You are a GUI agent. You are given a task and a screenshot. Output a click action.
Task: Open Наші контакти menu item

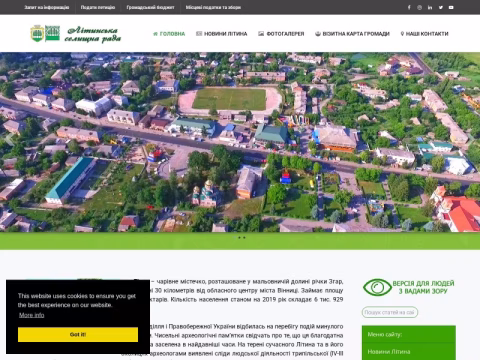(x=424, y=34)
